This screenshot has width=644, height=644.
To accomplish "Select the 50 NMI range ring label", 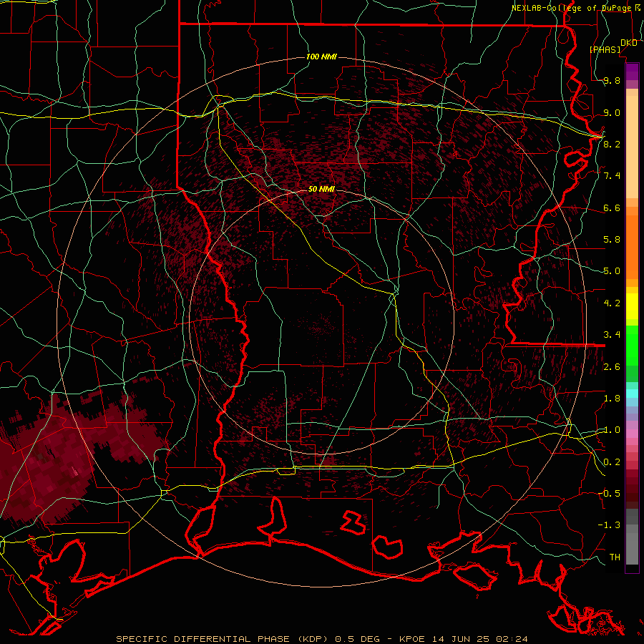I will pyautogui.click(x=321, y=189).
